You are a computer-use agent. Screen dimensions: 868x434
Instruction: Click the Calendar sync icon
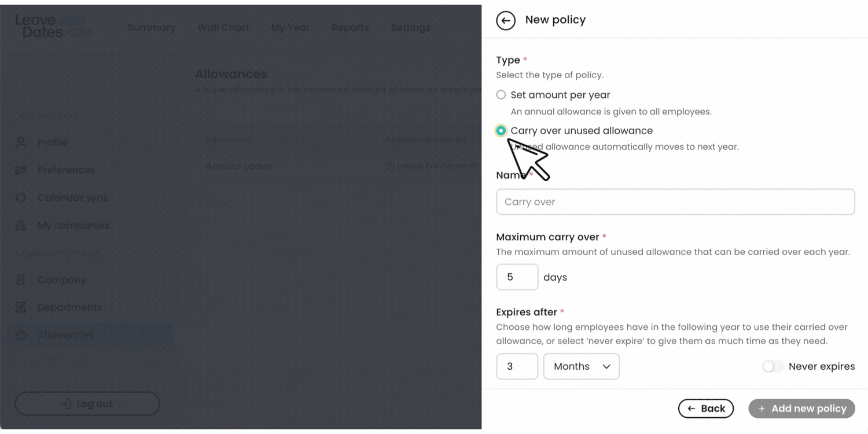pyautogui.click(x=21, y=198)
